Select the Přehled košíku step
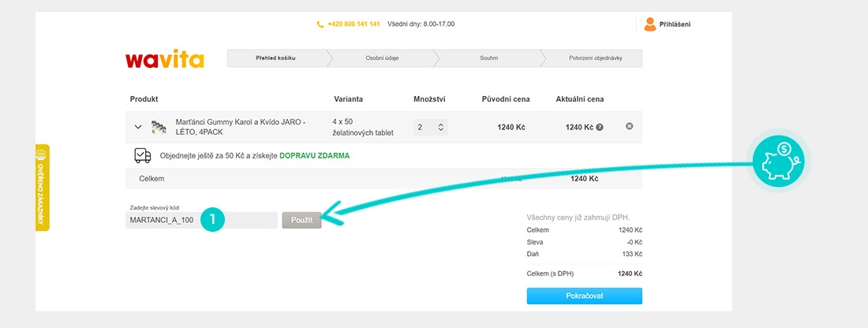This screenshot has width=868, height=328. [275, 58]
